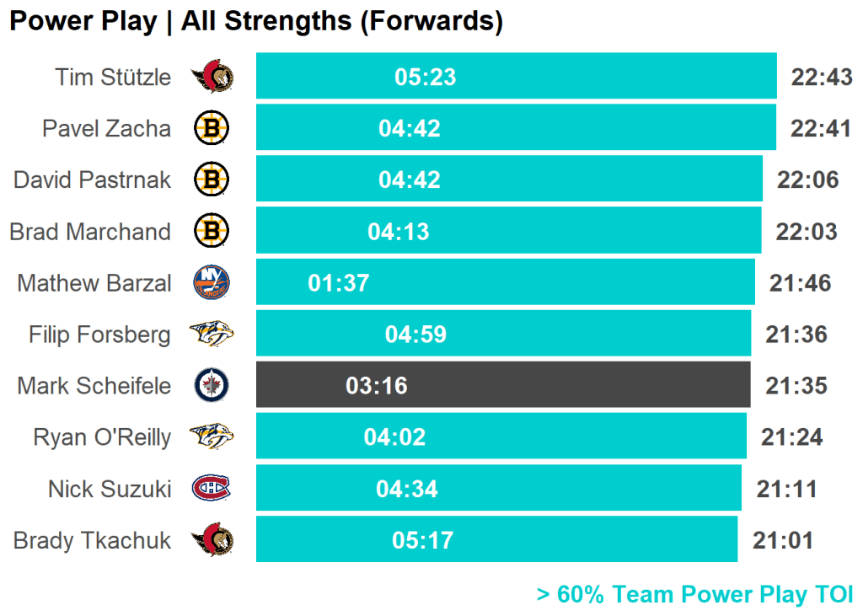Image resolution: width=863 pixels, height=616 pixels.
Task: Click the 22:43 total time value
Action: coord(822,78)
